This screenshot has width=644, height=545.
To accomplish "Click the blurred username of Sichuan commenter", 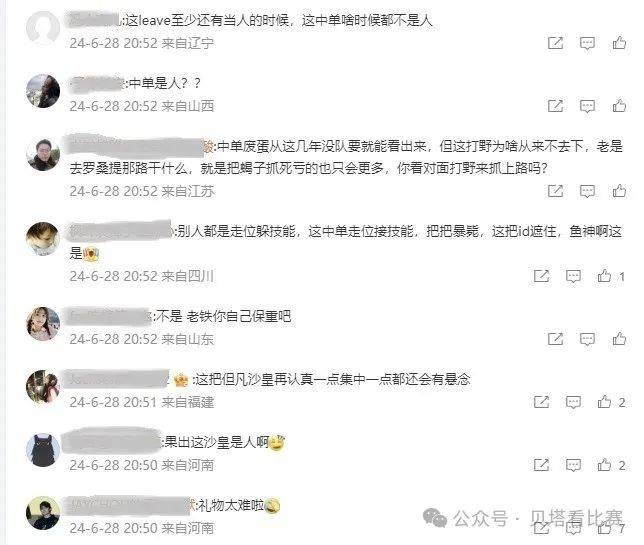I will (120, 230).
